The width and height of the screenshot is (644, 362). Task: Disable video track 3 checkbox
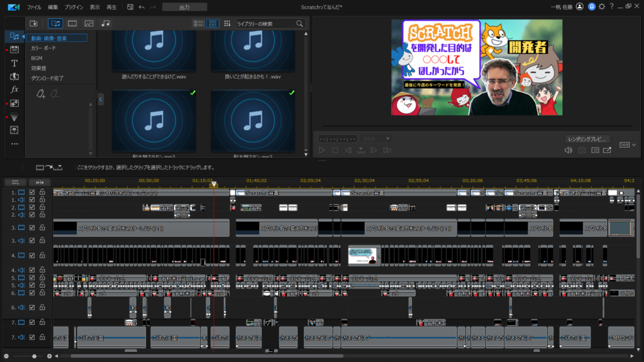click(x=32, y=228)
